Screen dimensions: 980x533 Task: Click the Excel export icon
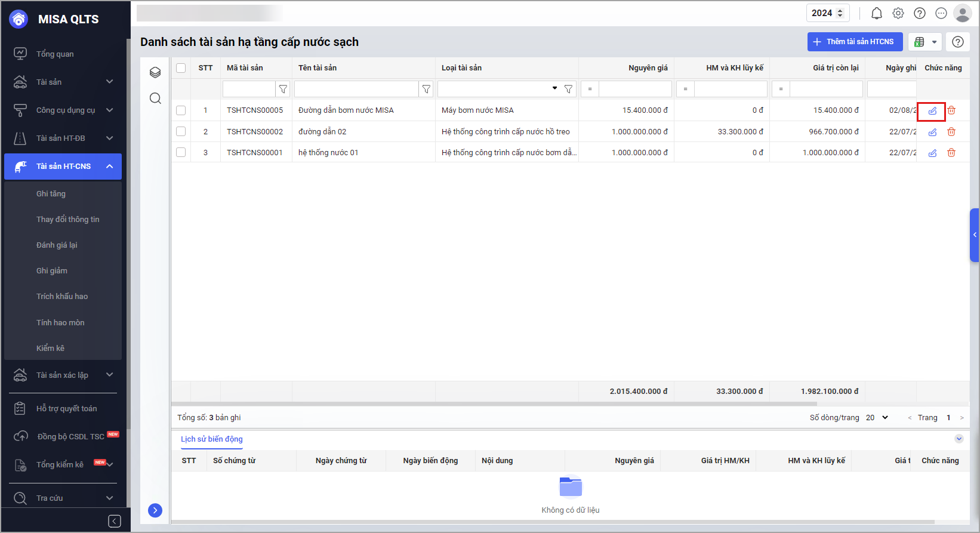(919, 42)
